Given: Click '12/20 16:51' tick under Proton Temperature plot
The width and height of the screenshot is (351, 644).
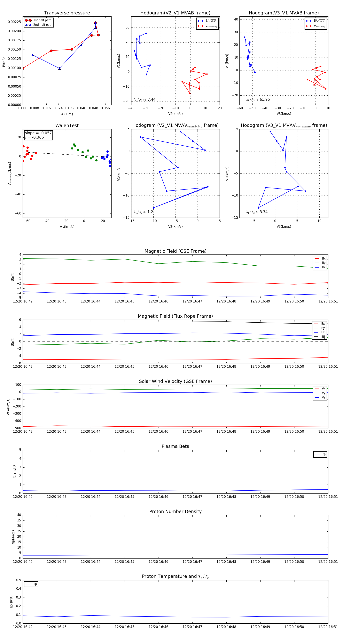Looking at the screenshot, I should click(x=328, y=627).
